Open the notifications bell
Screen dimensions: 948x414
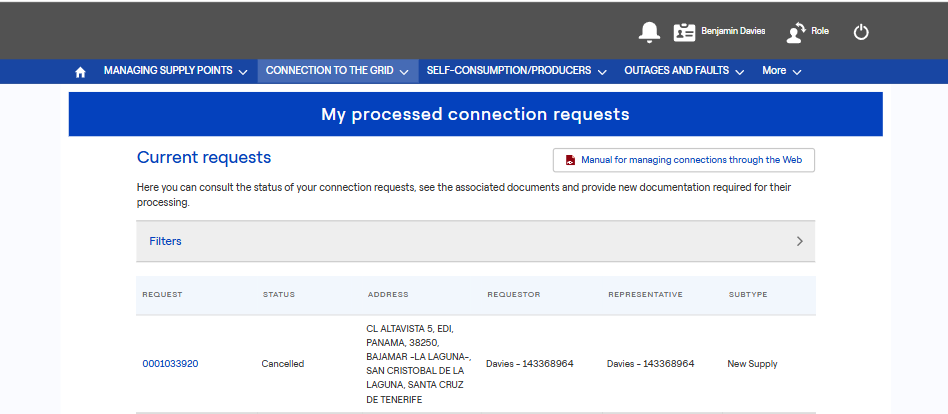pos(649,32)
